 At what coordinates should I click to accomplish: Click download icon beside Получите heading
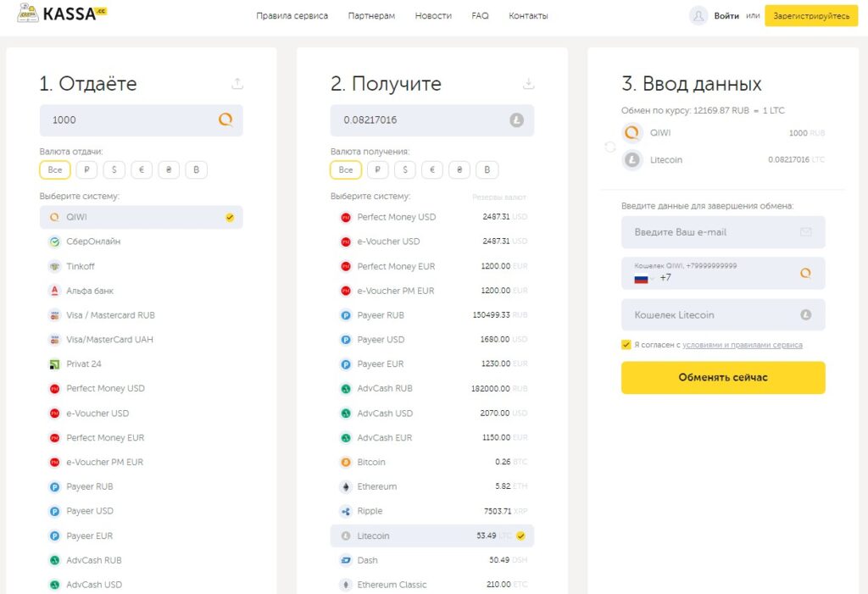tap(529, 84)
